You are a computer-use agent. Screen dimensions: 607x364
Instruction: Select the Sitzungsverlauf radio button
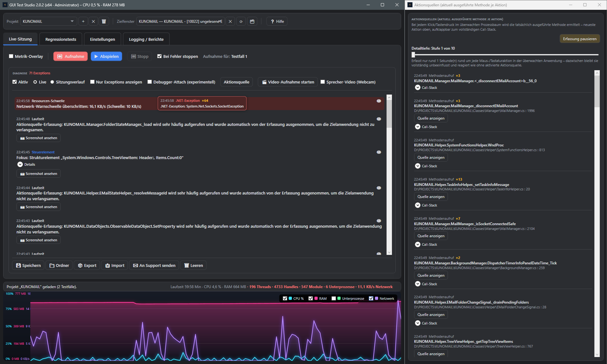[52, 82]
